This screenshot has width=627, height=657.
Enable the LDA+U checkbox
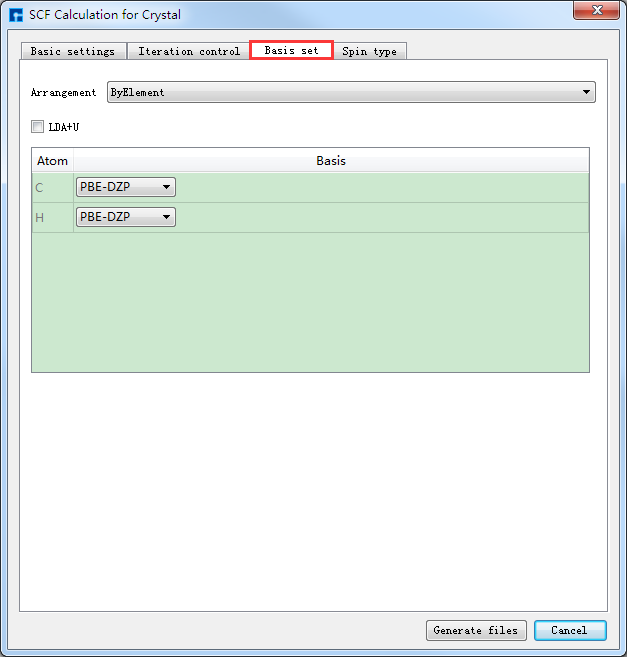coord(38,127)
